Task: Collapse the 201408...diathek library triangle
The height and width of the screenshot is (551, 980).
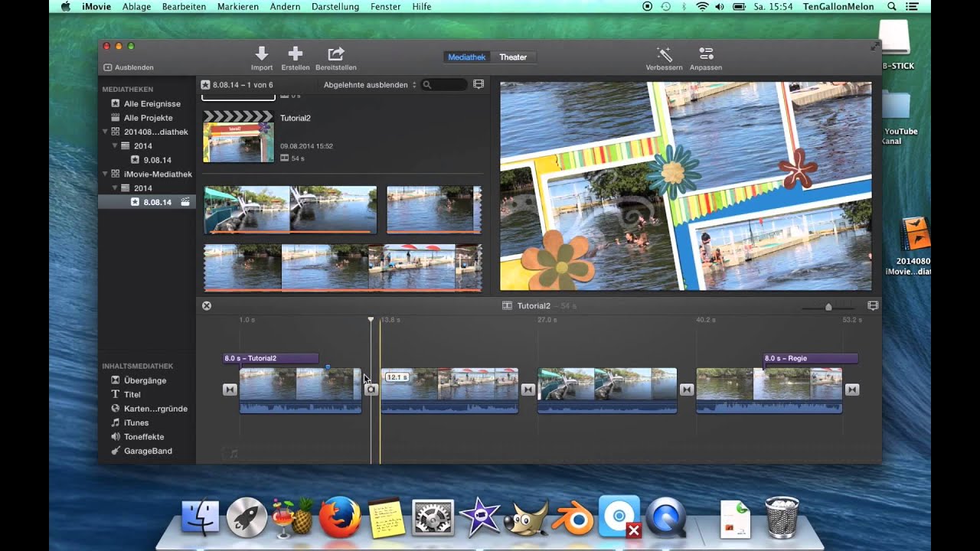Action: pyautogui.click(x=106, y=132)
